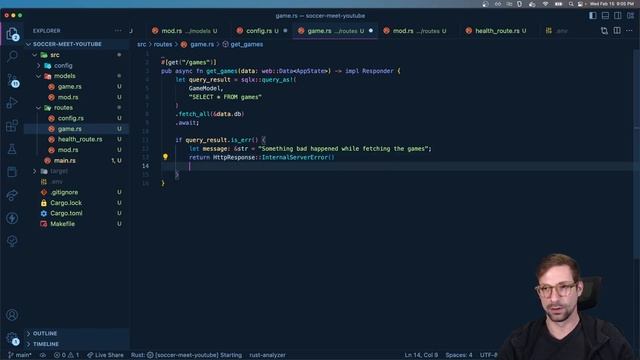
Task: Toggle bottom panel layout icon
Action: point(605,16)
